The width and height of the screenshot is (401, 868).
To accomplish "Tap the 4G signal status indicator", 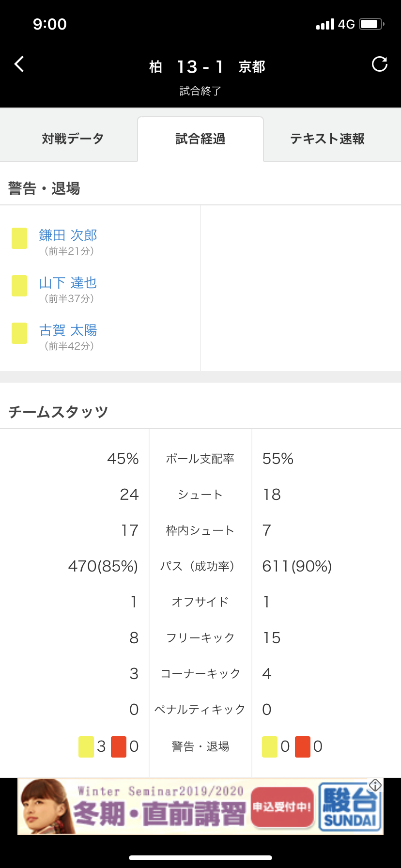I will tap(346, 24).
